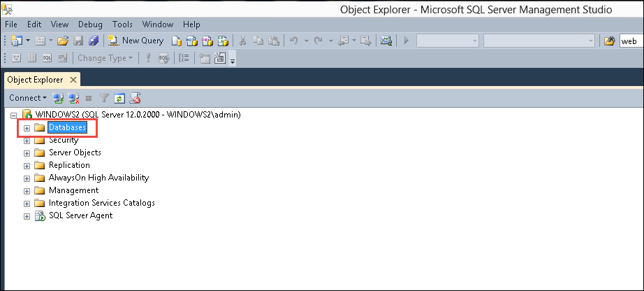Select the Management folder
This screenshot has height=291, width=644.
[x=73, y=190]
